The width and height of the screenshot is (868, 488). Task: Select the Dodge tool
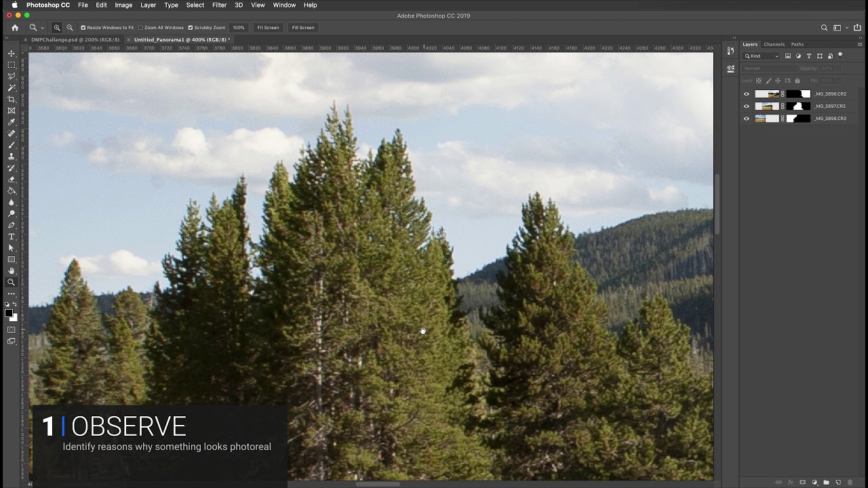pyautogui.click(x=12, y=214)
